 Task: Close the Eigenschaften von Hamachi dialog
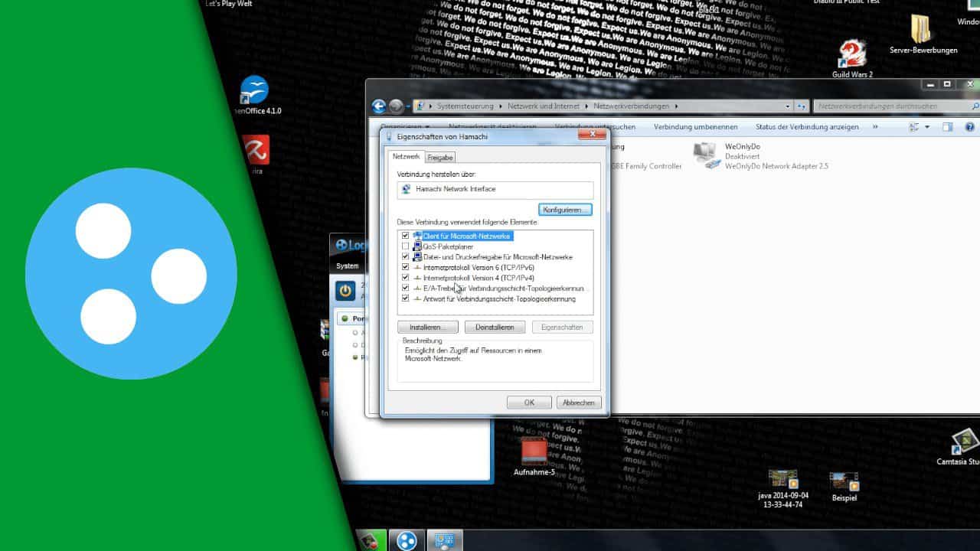(x=591, y=135)
